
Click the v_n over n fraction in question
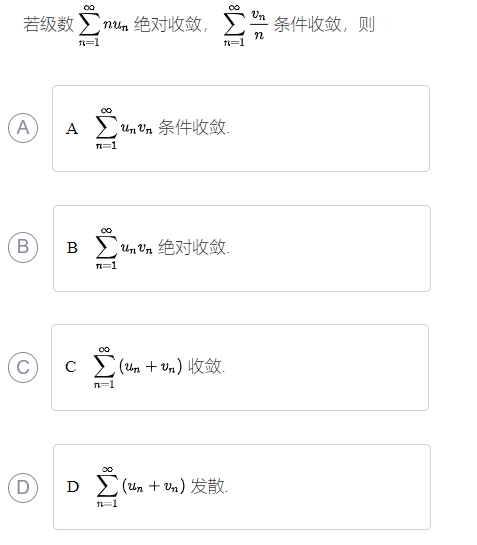tap(259, 25)
